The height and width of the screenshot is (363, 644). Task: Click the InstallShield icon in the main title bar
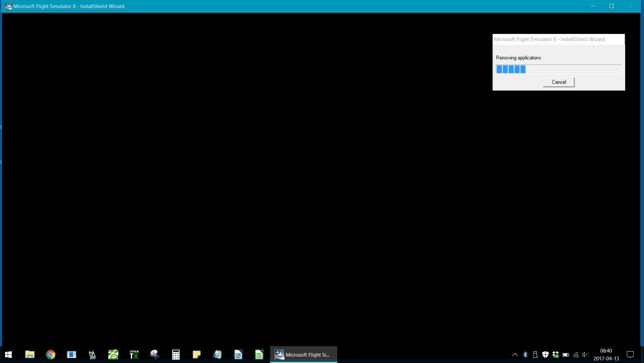click(8, 6)
